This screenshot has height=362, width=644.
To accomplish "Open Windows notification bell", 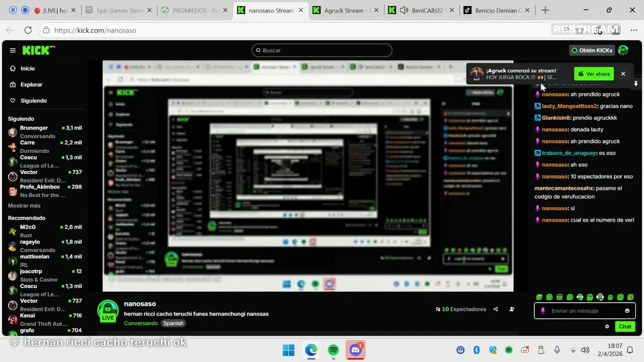I will [x=630, y=350].
